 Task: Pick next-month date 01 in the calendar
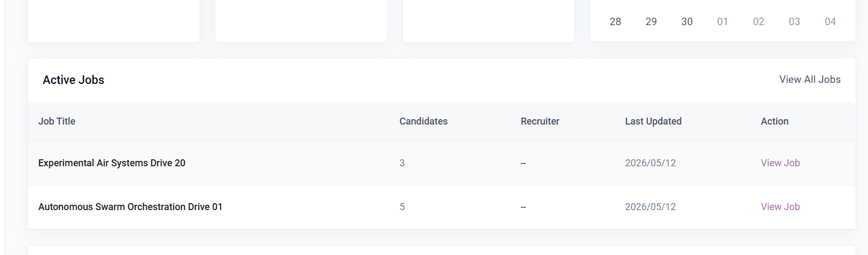pyautogui.click(x=723, y=22)
